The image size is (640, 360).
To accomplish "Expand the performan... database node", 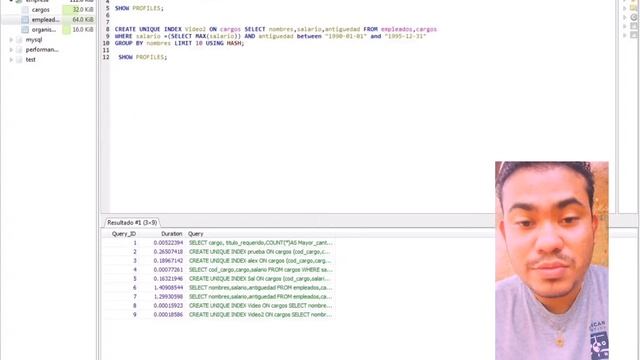I will (11, 49).
